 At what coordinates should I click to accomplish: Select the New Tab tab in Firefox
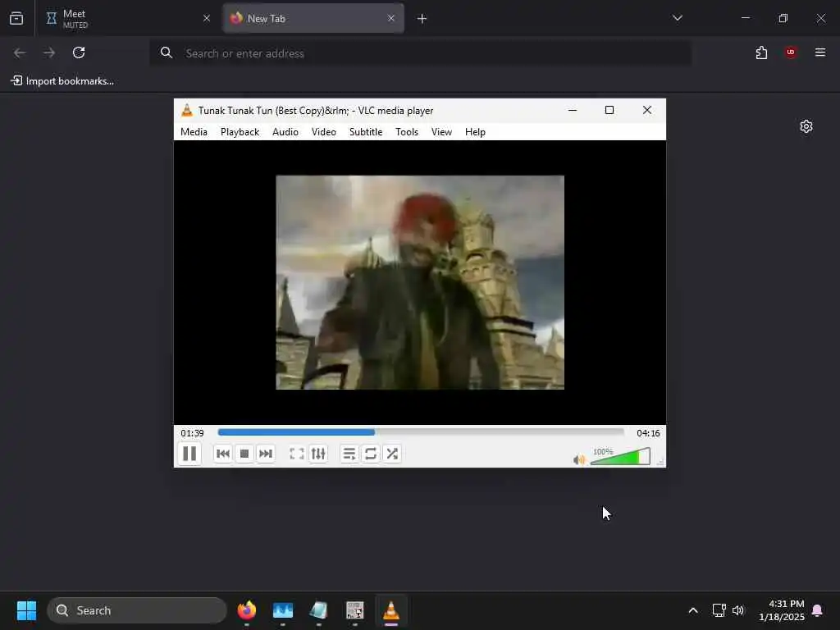pyautogui.click(x=313, y=18)
